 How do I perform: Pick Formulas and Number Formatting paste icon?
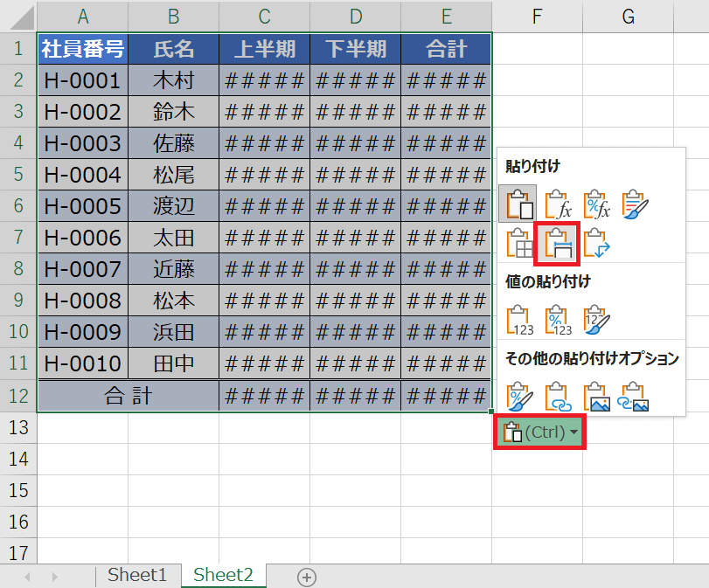pyautogui.click(x=595, y=204)
